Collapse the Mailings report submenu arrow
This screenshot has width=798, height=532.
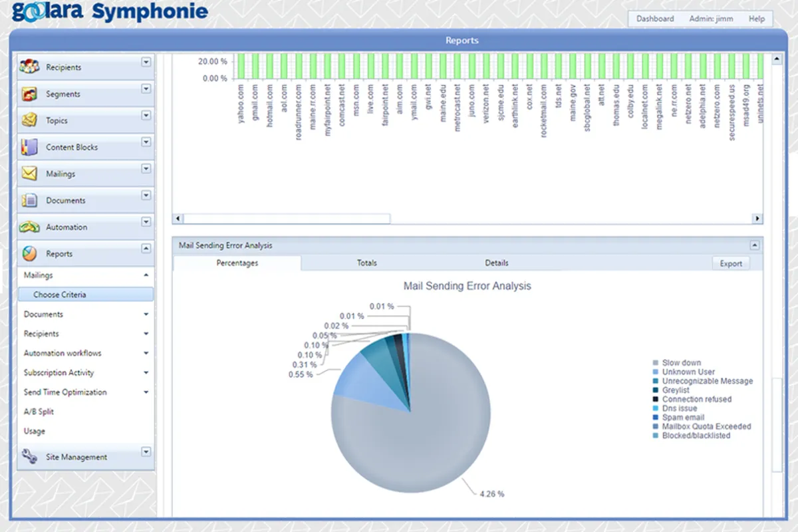(146, 275)
